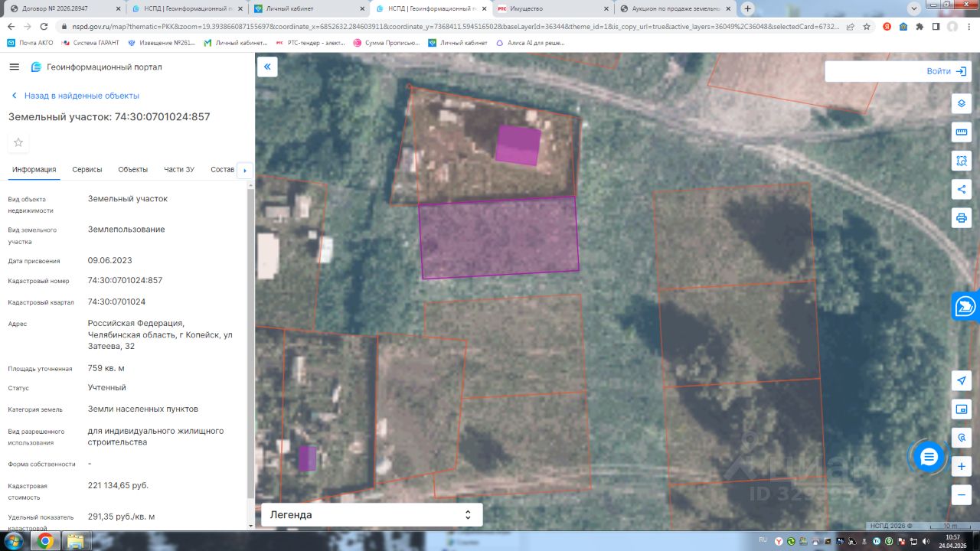Switch to the Части ЗУ tab
The width and height of the screenshot is (980, 551).
pyautogui.click(x=179, y=169)
